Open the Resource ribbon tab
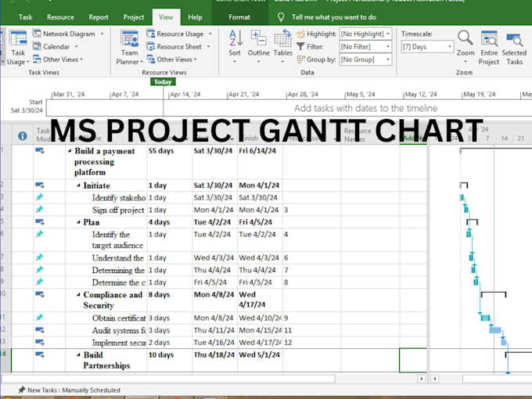 coord(60,17)
